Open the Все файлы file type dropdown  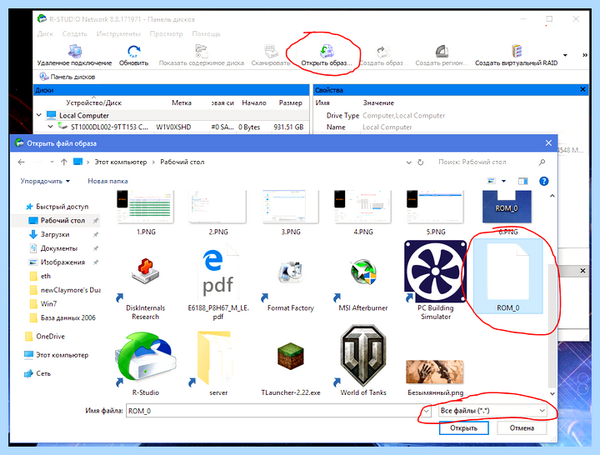[x=493, y=411]
